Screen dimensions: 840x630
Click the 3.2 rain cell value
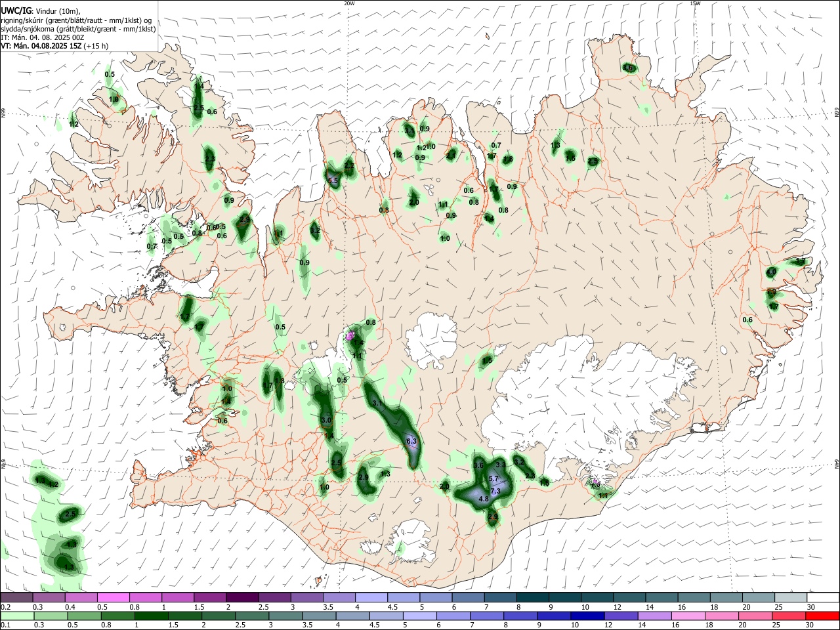(518, 462)
